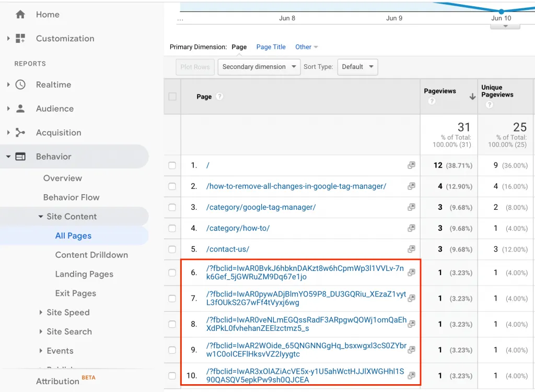Open the Secondary dimension dropdown
The width and height of the screenshot is (535, 392).
259,67
